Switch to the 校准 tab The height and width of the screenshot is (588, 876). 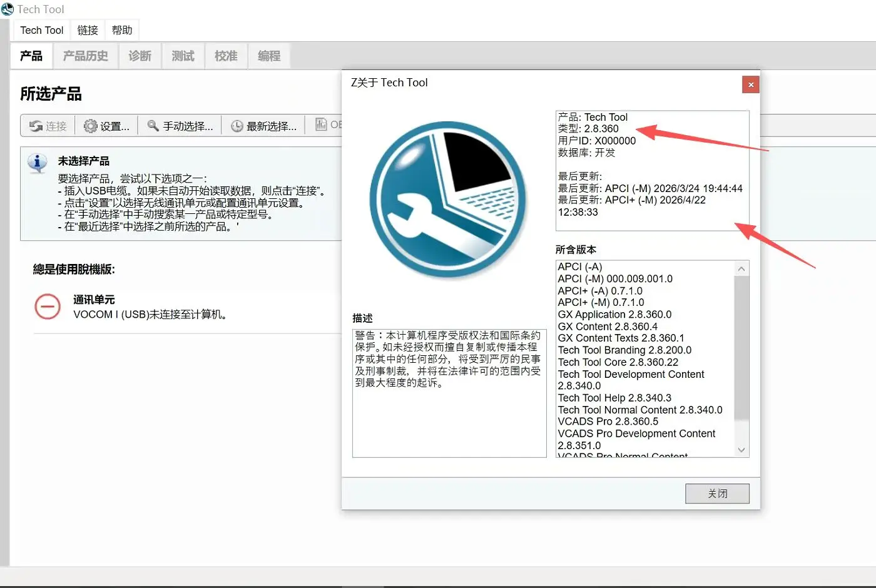[226, 56]
